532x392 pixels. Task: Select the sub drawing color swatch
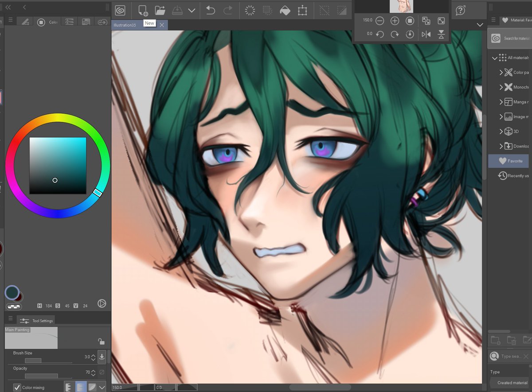pos(20,297)
